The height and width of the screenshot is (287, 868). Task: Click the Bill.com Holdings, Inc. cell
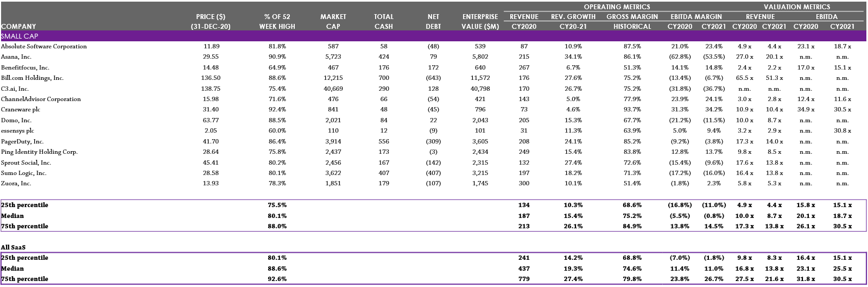33,78
